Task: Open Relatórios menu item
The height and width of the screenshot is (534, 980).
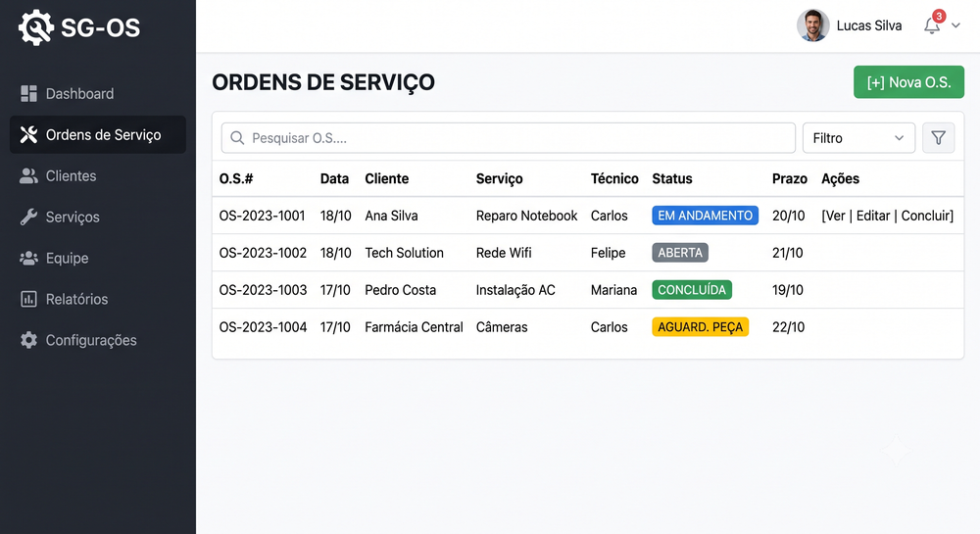Action: (x=98, y=299)
